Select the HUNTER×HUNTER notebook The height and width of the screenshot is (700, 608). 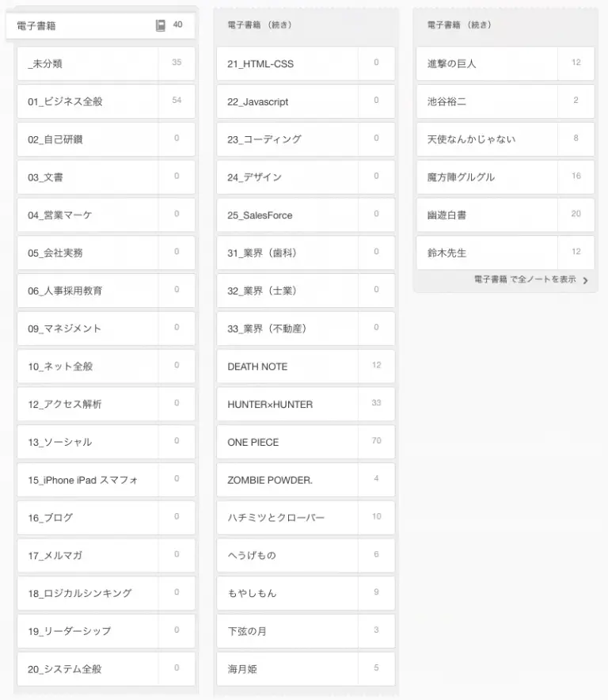287,404
